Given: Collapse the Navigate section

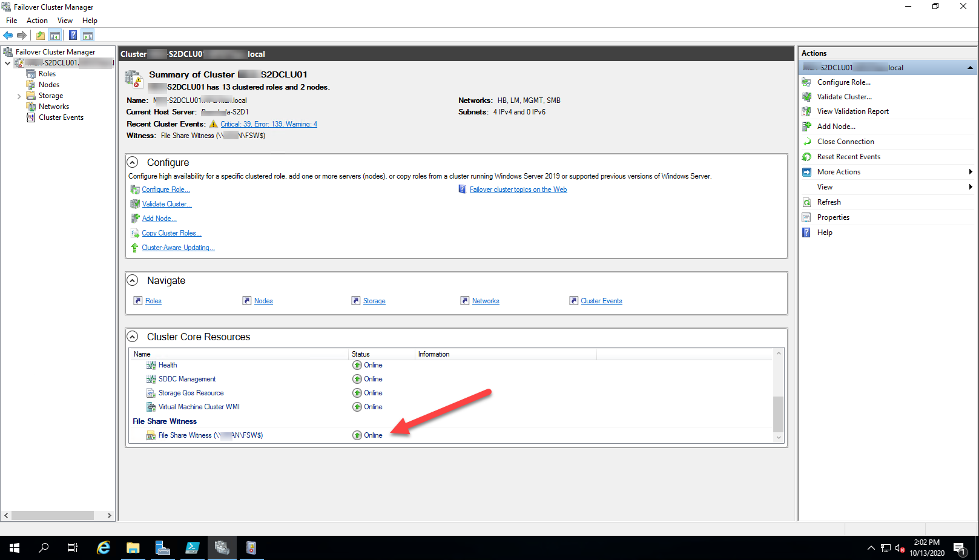Looking at the screenshot, I should [x=132, y=280].
